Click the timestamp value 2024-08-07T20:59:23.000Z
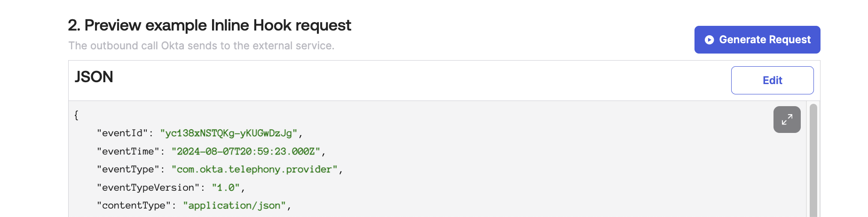This screenshot has width=868, height=217. pos(245,152)
